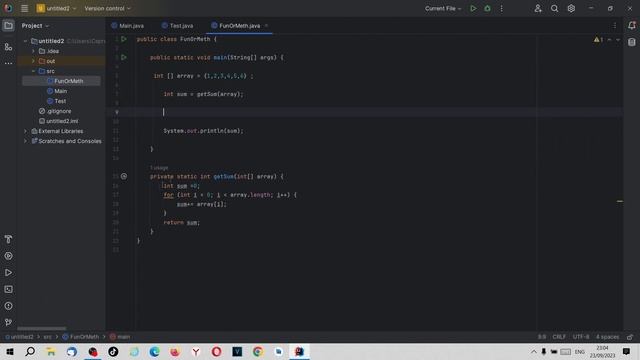Viewport: 640px width, 360px height.
Task: Open the Problems tool window icon
Action: point(8,306)
